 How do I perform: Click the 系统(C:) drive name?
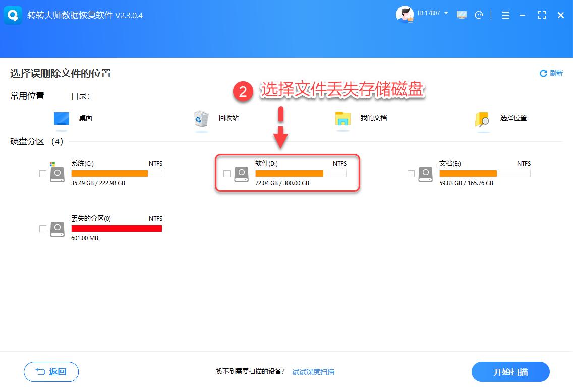click(x=83, y=164)
